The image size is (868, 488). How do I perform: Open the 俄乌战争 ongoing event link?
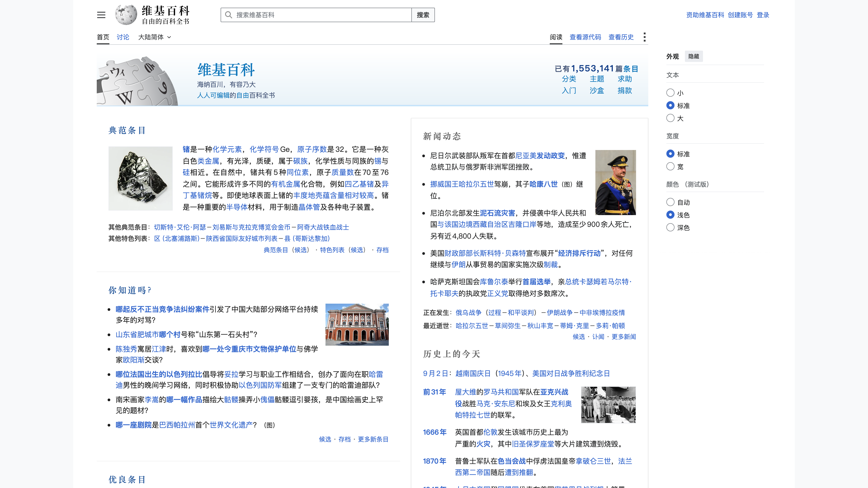(468, 312)
